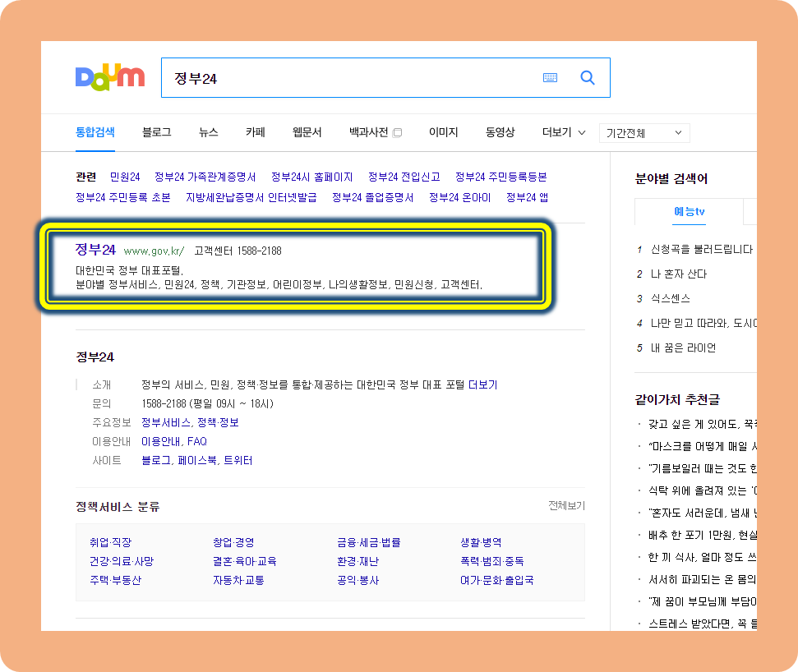Open the FAQ link

(197, 441)
